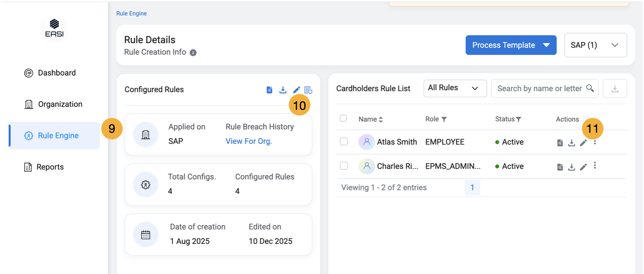
Task: Click the info icon beside Rule Creation Info
Action: point(193,53)
